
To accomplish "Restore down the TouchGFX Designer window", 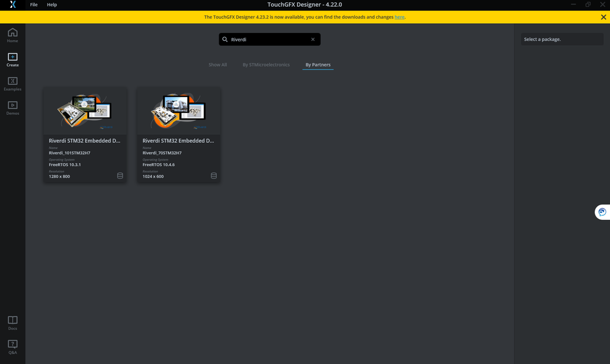I will pos(588,5).
